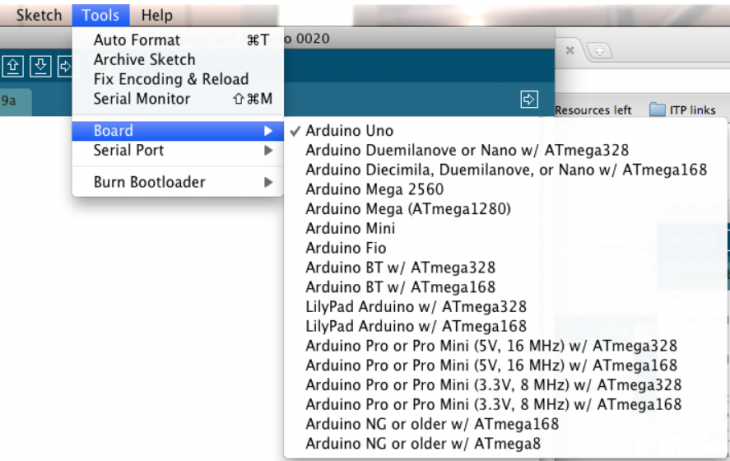Image resolution: width=730 pixels, height=461 pixels.
Task: Select LilyPad Arduino w/ ATmega328
Action: (415, 307)
